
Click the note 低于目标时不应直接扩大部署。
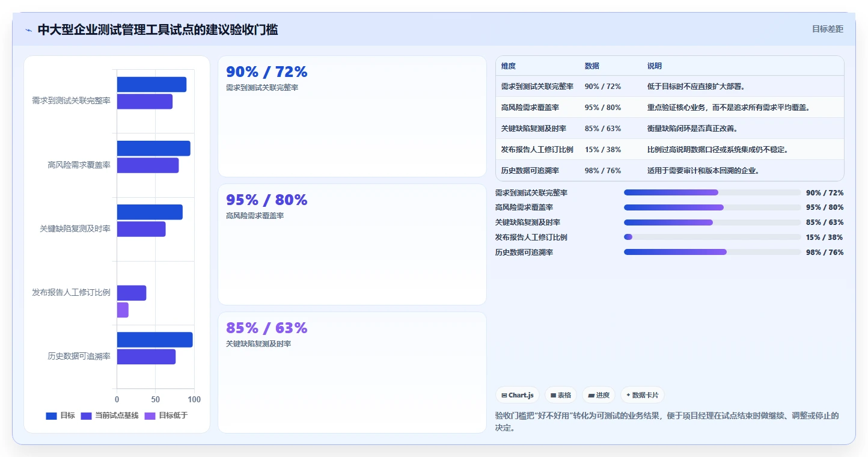click(x=697, y=87)
